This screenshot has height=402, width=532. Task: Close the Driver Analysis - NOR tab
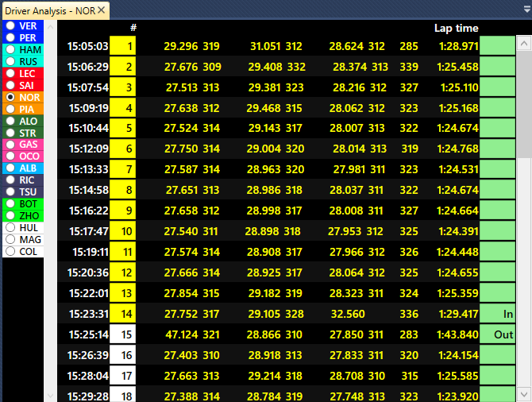102,10
